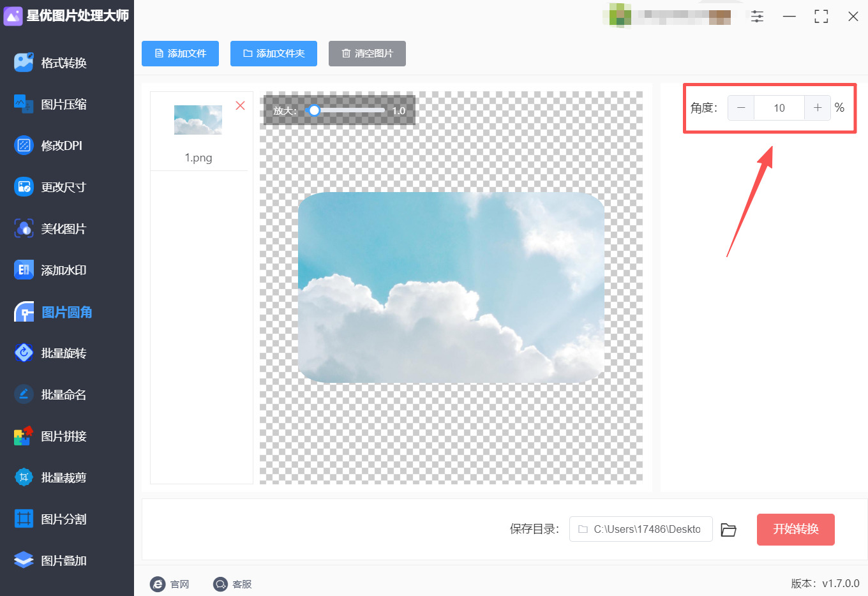Image resolution: width=868 pixels, height=596 pixels.
Task: Click 添加文件夹 add folder button
Action: coord(274,54)
